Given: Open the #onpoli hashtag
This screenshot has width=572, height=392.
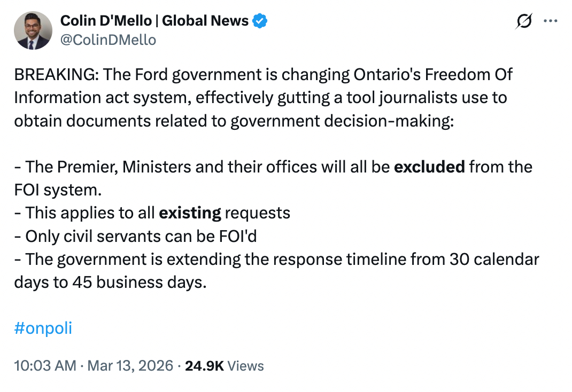Looking at the screenshot, I should [43, 328].
